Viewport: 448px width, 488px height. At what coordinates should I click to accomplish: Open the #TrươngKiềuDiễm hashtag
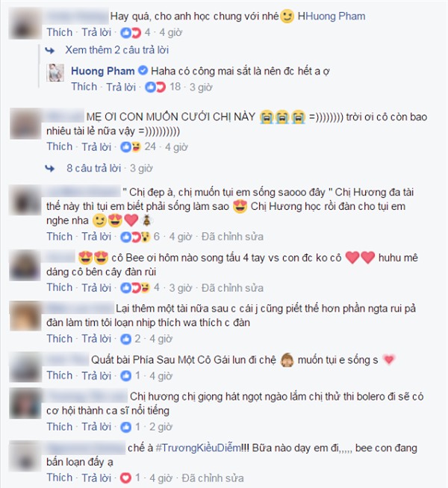tap(198, 448)
